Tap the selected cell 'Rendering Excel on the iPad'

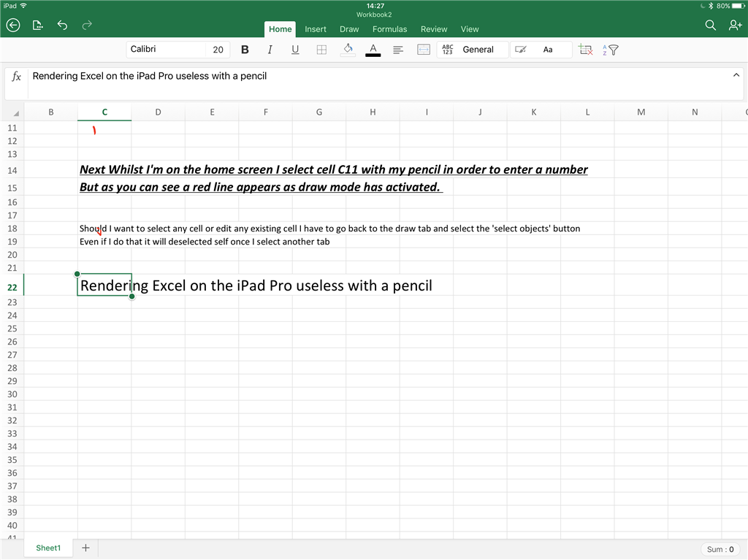tap(104, 285)
